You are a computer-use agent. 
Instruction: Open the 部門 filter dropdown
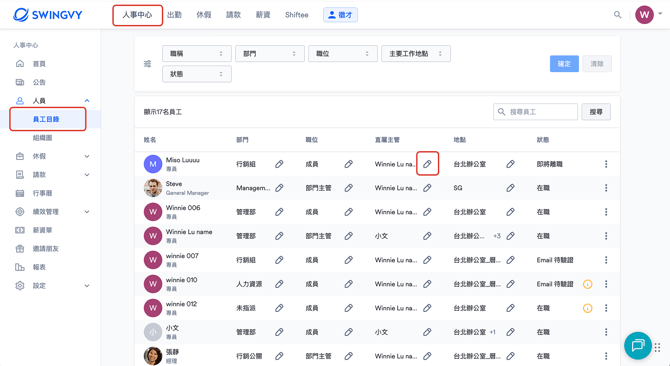click(x=270, y=54)
